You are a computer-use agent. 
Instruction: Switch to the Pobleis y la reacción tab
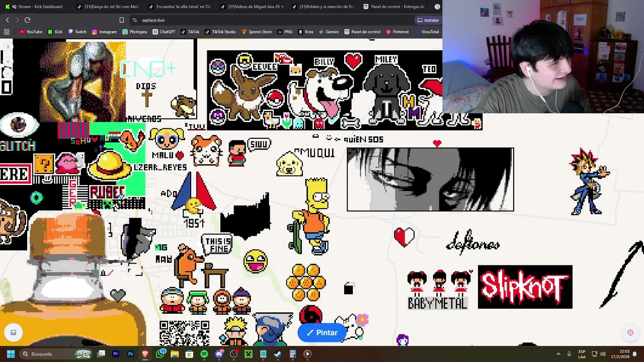pos(323,7)
